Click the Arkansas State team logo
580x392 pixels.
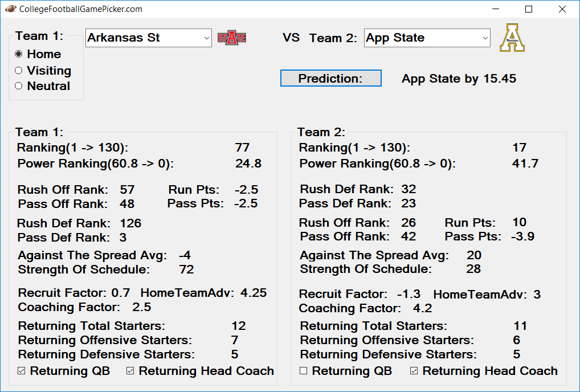(x=232, y=38)
